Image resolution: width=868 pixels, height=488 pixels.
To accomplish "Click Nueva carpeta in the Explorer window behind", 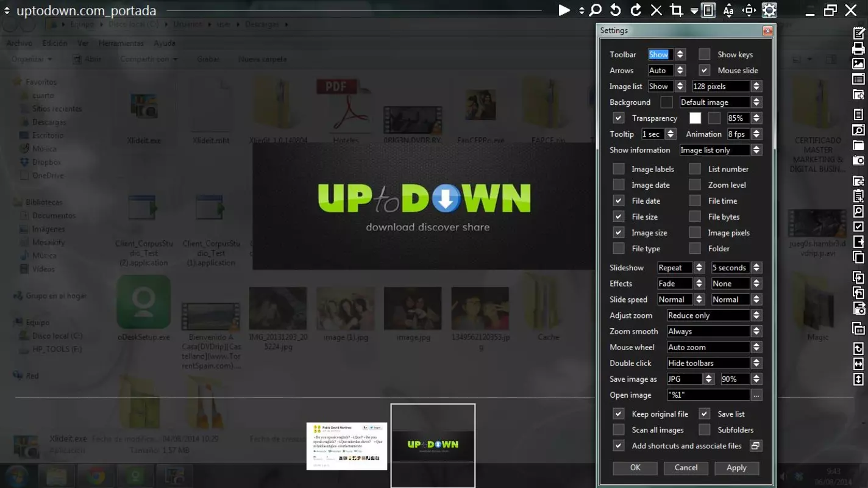I will pos(262,59).
